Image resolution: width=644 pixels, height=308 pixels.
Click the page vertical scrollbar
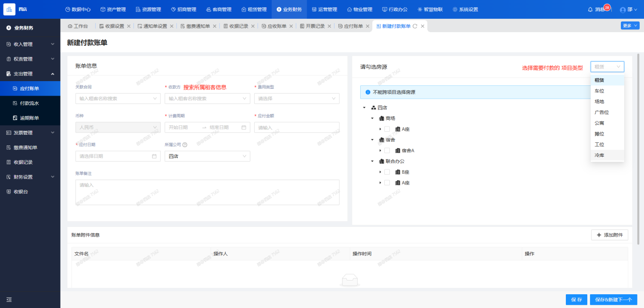pos(639,150)
